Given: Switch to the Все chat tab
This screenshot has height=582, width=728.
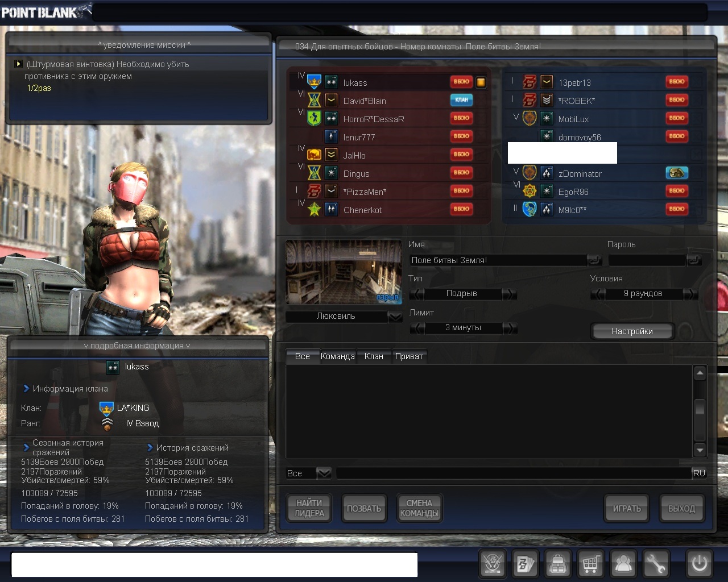Looking at the screenshot, I should tap(303, 356).
